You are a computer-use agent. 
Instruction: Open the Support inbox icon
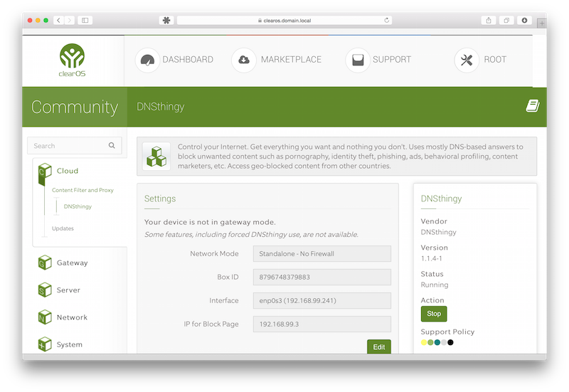click(358, 60)
